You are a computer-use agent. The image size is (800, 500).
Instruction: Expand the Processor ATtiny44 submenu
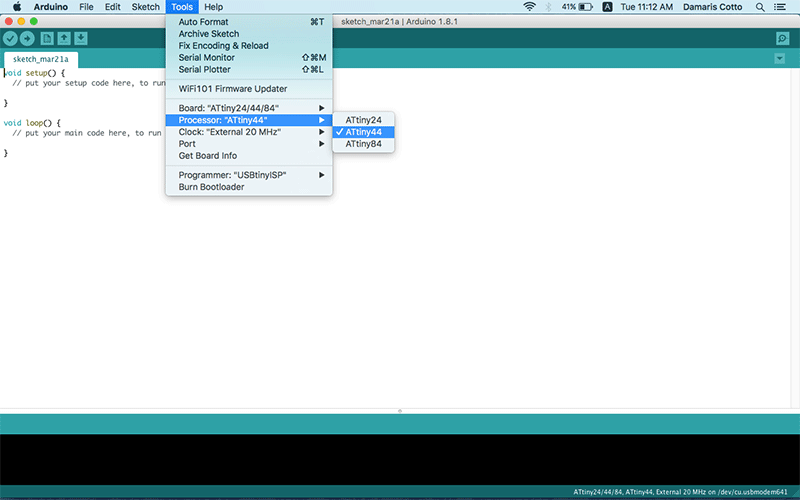coord(249,120)
